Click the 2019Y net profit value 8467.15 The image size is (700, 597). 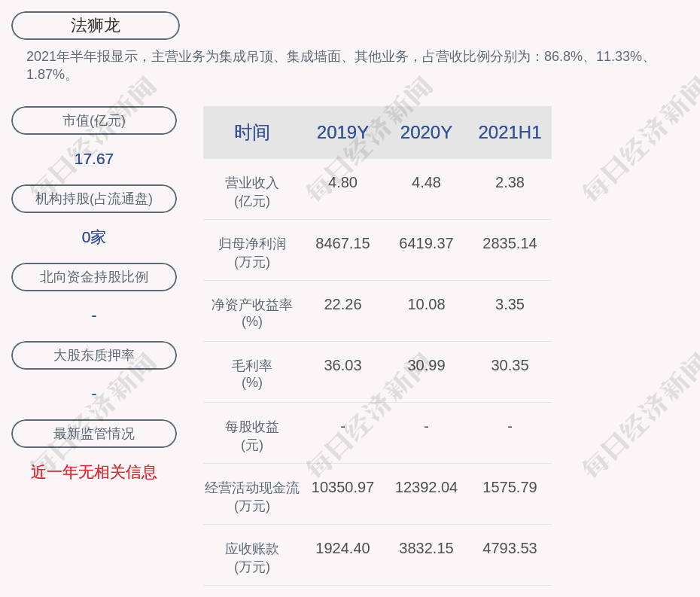[342, 243]
